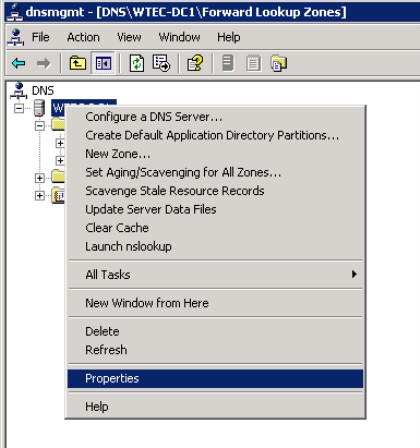Click the Forward arrow toolbar icon

tap(43, 63)
